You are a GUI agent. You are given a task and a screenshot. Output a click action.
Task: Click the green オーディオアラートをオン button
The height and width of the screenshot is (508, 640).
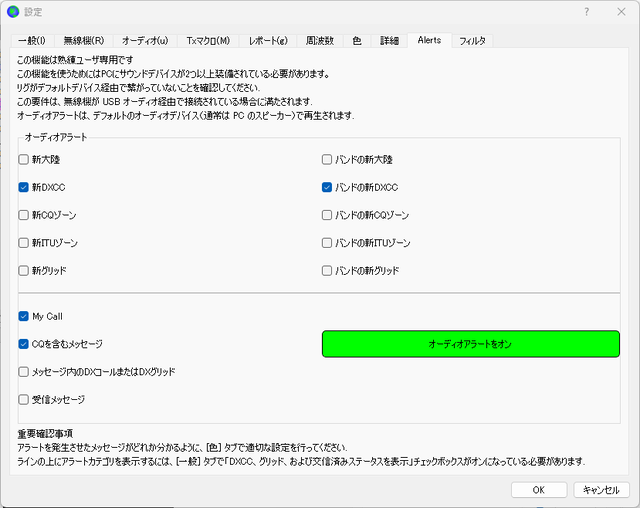[x=471, y=344]
